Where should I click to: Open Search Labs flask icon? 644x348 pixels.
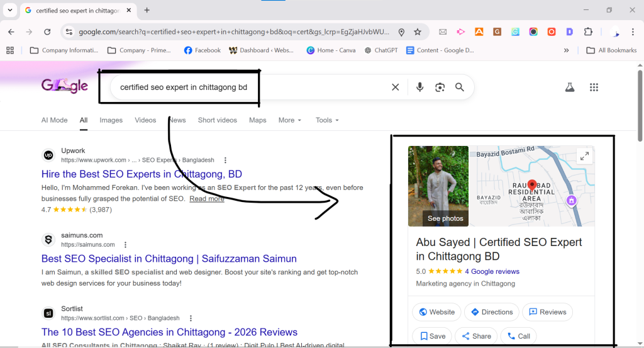coord(570,87)
